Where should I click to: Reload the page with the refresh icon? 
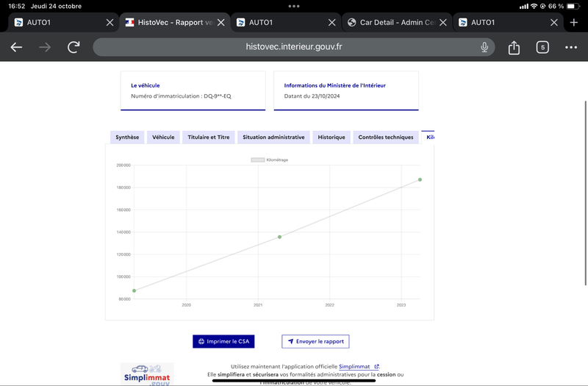point(73,47)
